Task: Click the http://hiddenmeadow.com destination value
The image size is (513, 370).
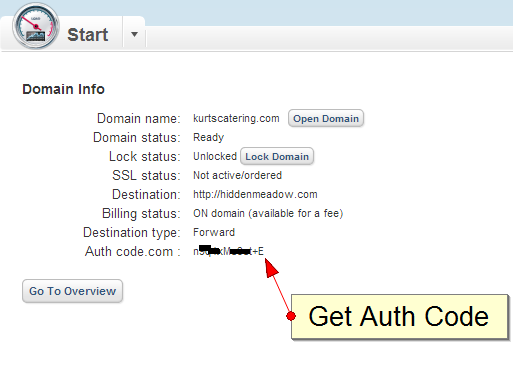Action: (x=255, y=194)
